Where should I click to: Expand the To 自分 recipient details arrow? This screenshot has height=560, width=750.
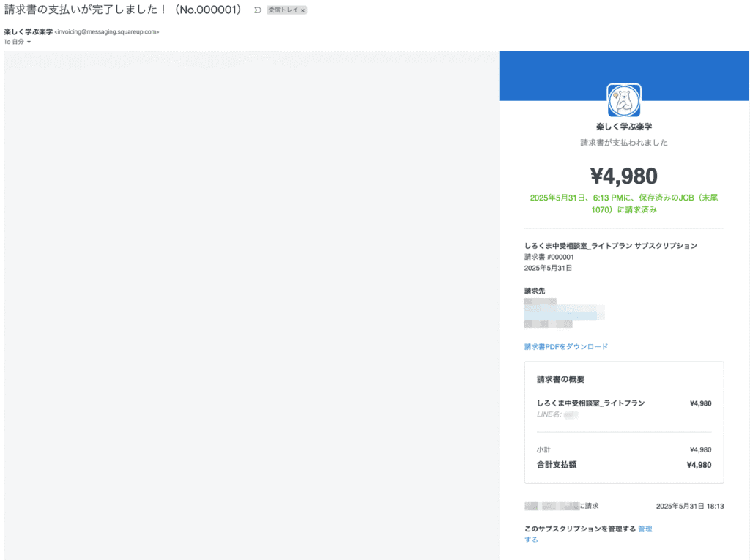[29, 42]
